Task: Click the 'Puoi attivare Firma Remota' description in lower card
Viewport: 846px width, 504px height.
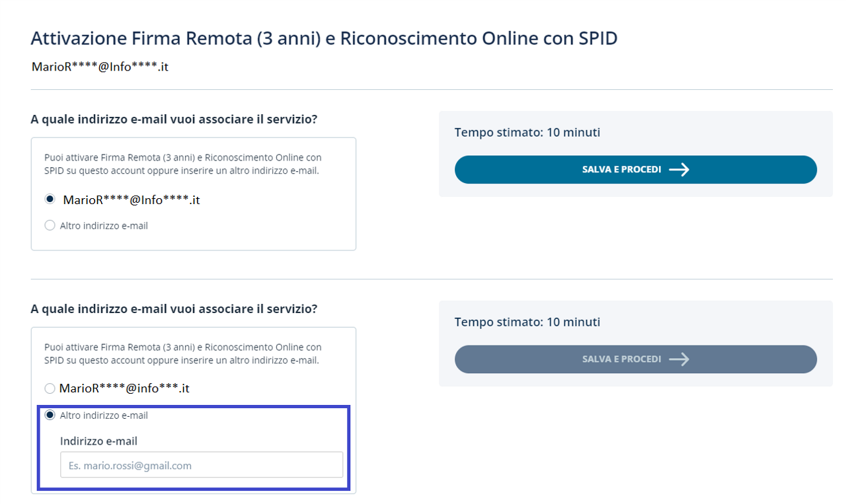Action: click(183, 354)
